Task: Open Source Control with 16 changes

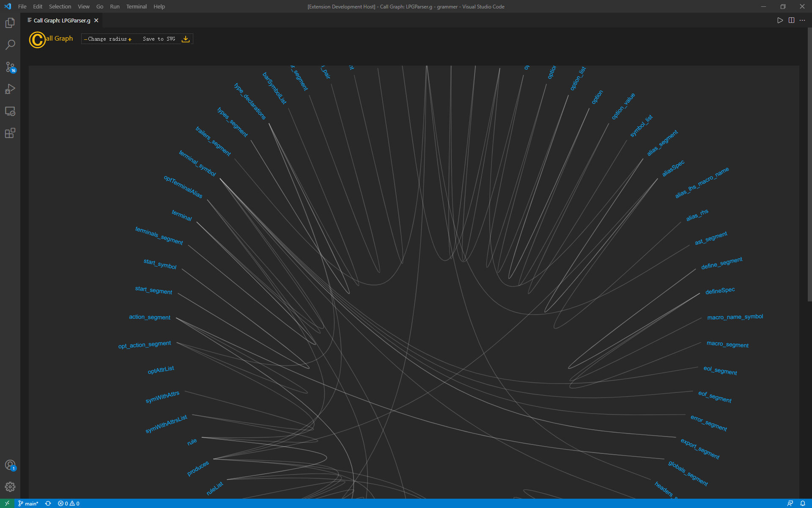Action: coord(10,67)
